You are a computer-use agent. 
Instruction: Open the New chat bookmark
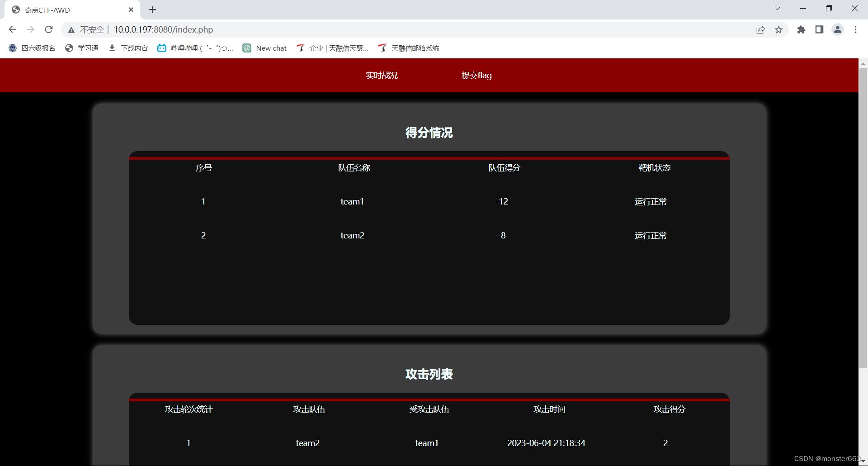click(264, 48)
